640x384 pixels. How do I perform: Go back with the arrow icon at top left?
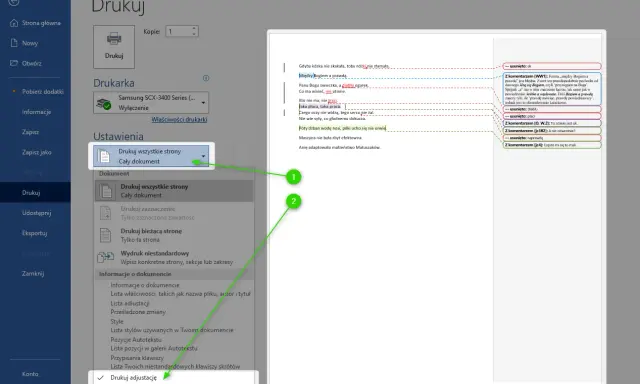[14, 2]
